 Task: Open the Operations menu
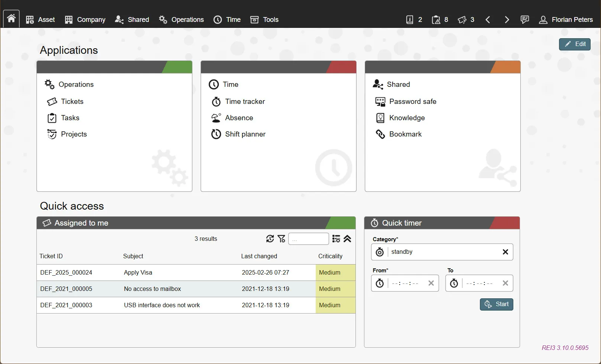[181, 19]
